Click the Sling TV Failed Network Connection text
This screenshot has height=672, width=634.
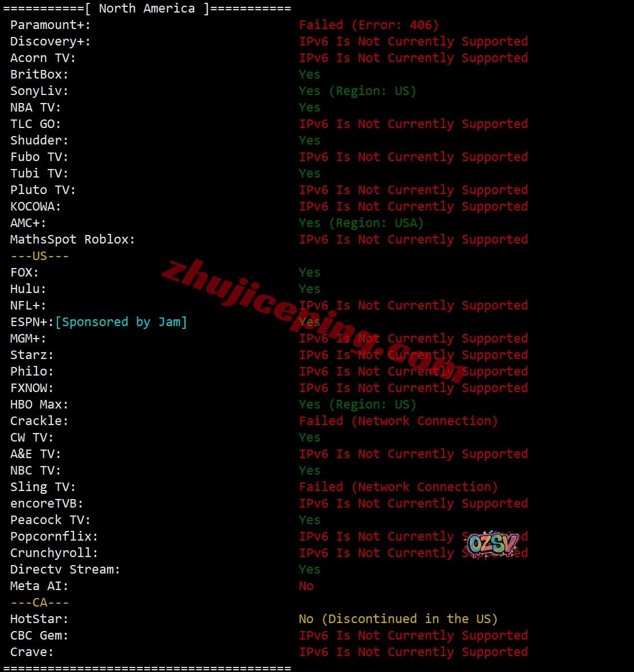[398, 487]
